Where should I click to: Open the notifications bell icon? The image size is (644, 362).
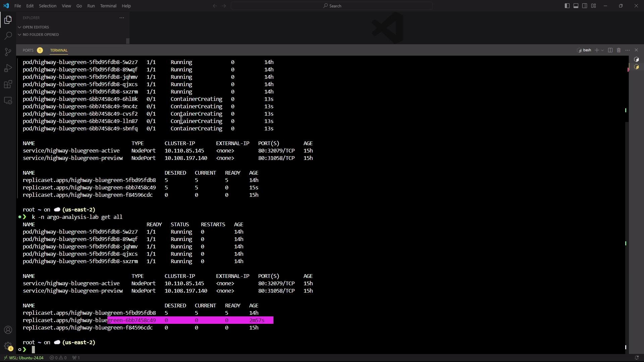(637, 358)
